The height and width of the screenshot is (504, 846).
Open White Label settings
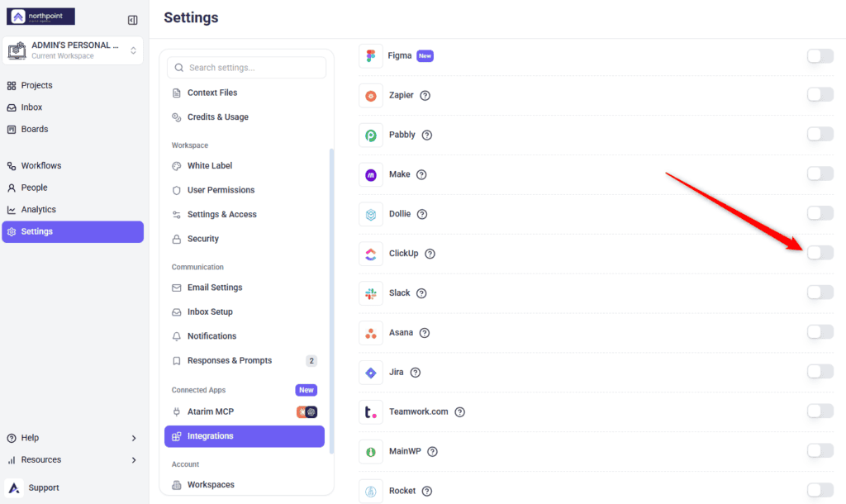(245, 166)
